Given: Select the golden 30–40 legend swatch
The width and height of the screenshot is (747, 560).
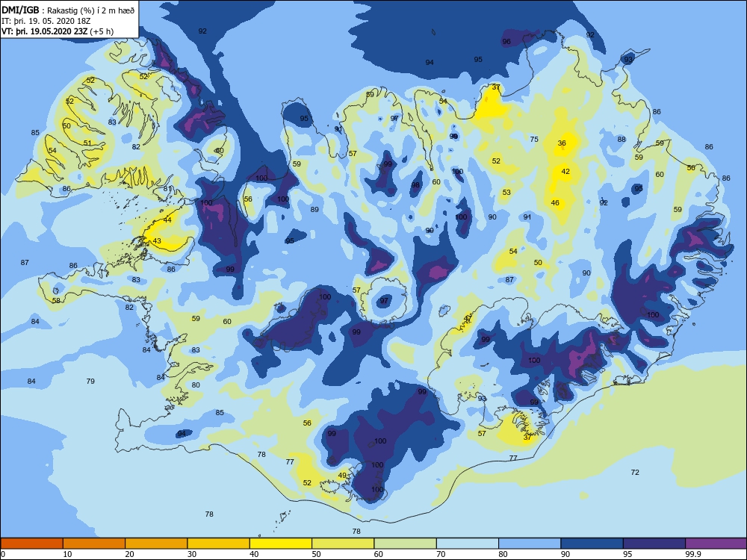Looking at the screenshot, I should point(219,544).
